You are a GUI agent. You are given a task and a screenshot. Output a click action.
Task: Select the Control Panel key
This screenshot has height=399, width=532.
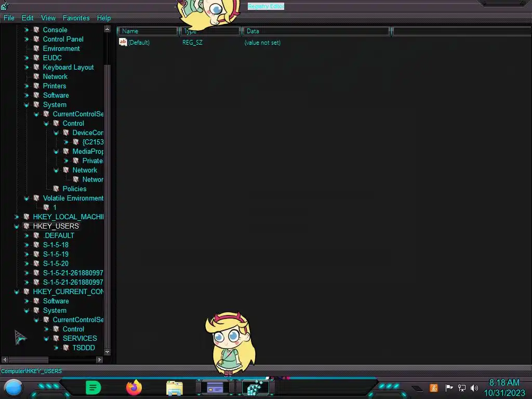[x=63, y=39]
